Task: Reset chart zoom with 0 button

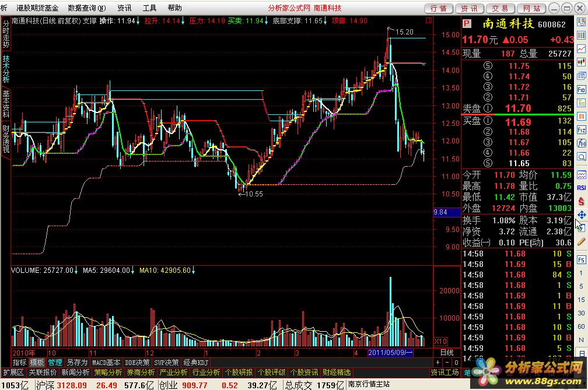Action: [456, 362]
